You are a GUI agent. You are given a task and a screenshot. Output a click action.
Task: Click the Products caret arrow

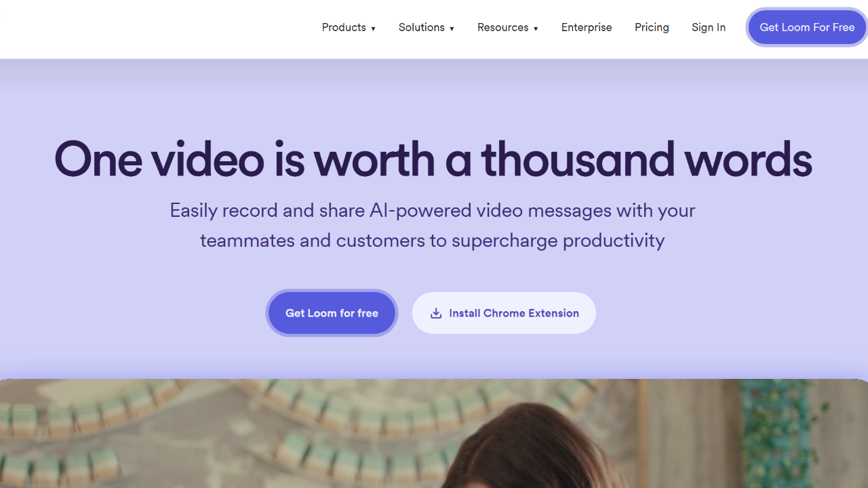373,28
